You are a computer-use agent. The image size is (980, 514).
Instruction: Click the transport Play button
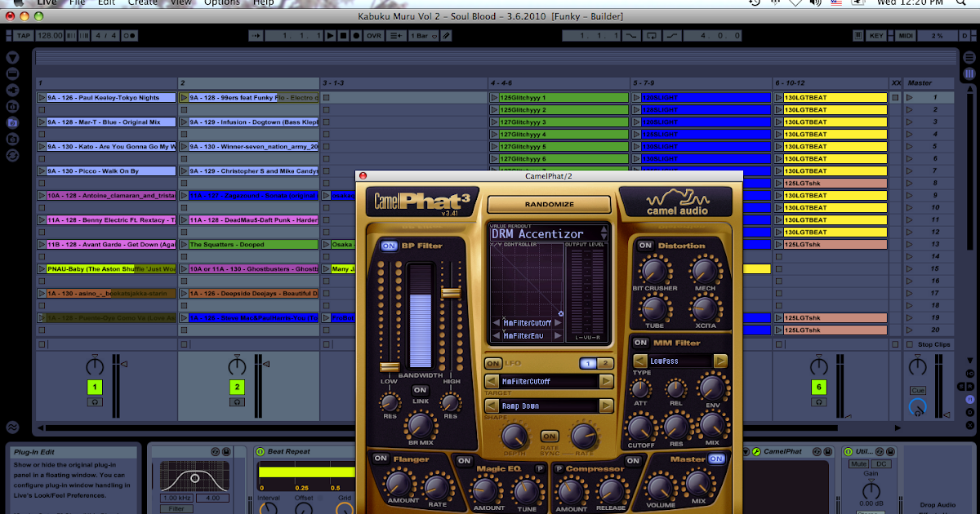(x=331, y=36)
